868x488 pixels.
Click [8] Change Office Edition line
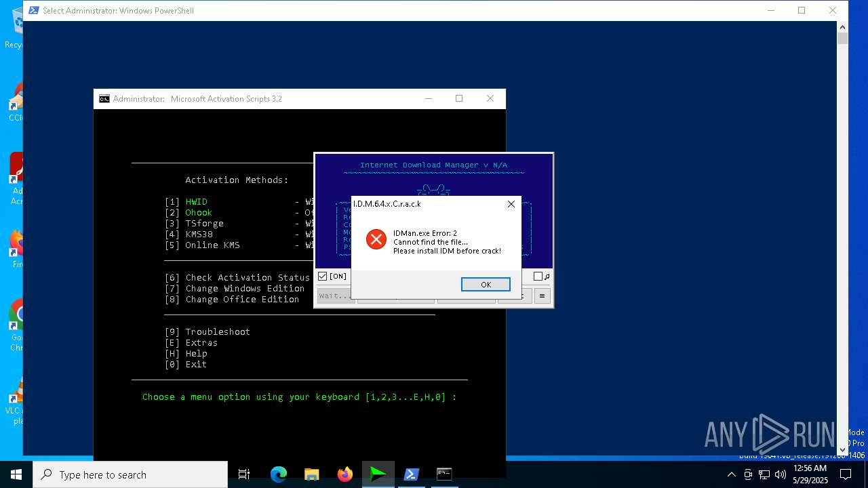[x=232, y=300]
